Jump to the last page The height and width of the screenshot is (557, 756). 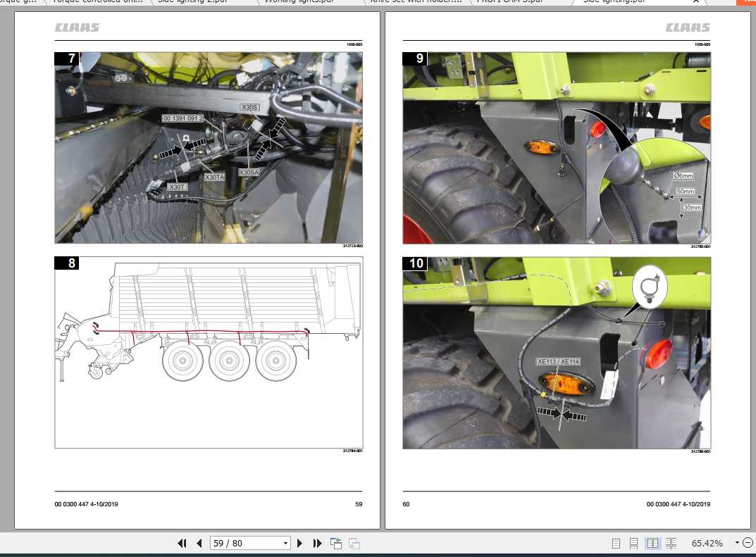pos(317,543)
